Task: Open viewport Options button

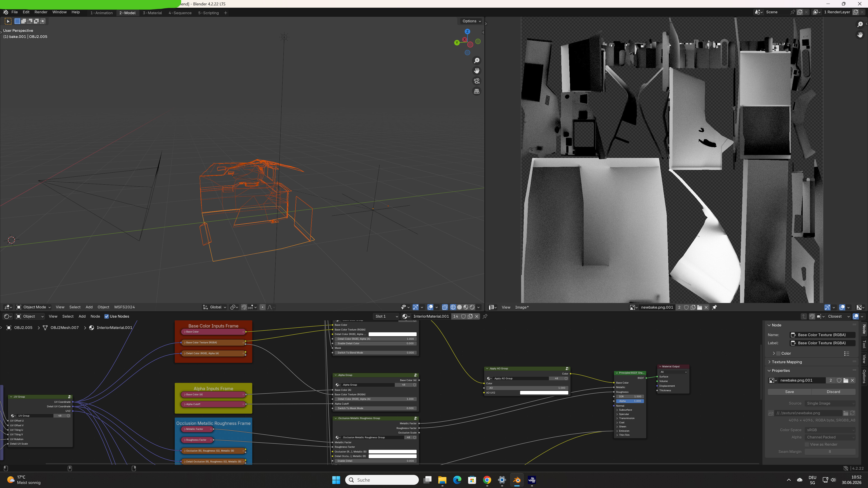Action: click(x=471, y=21)
